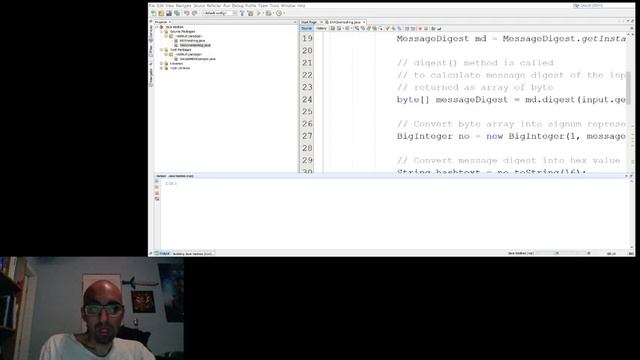Click the editor vertical scrollbar
Viewport: 640px width, 360px height.
[629, 88]
